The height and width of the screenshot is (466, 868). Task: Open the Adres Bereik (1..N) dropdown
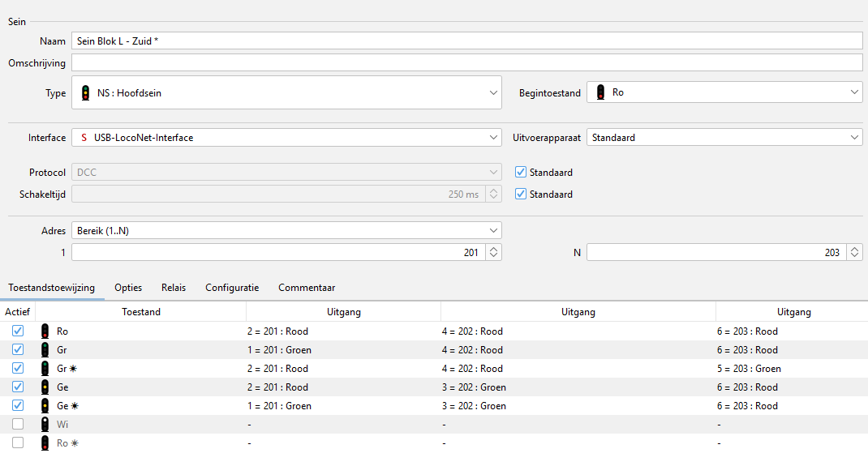[x=286, y=231]
